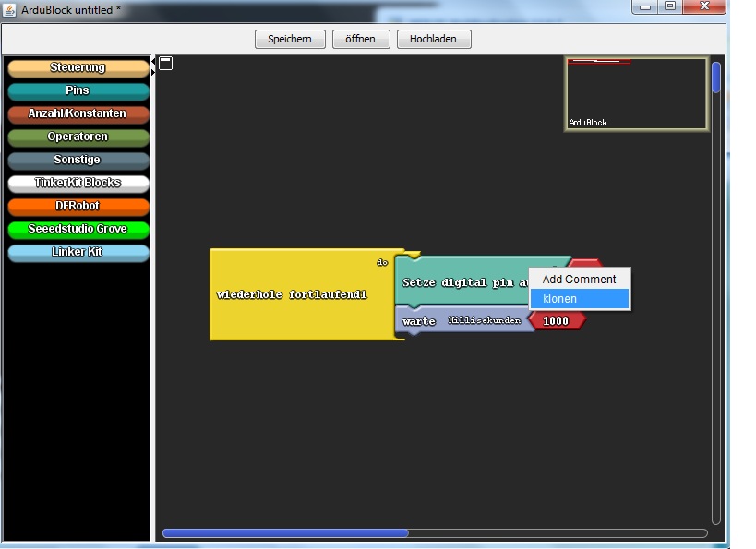Click Hochladen to upload the program
756x549 pixels.
coord(433,39)
